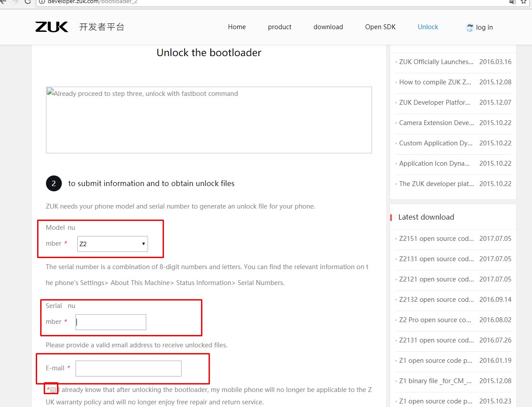Click the date 2015.12.07

[x=495, y=103]
